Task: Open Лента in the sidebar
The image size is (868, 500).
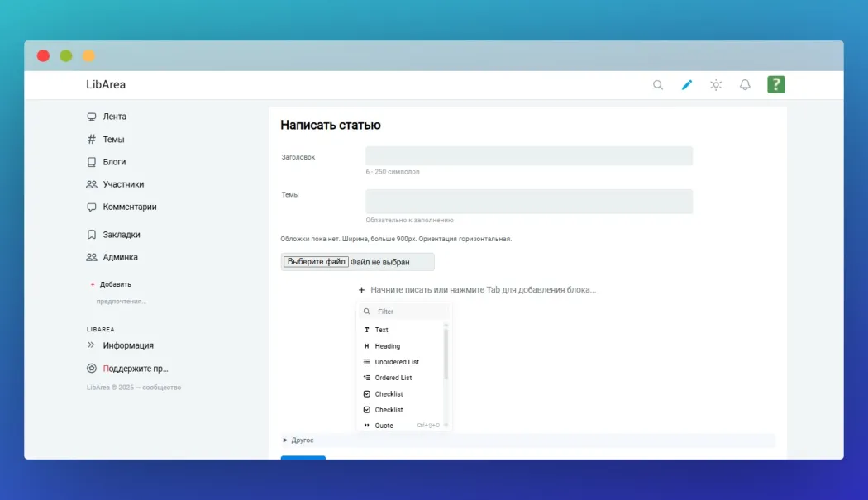Action: tap(115, 117)
